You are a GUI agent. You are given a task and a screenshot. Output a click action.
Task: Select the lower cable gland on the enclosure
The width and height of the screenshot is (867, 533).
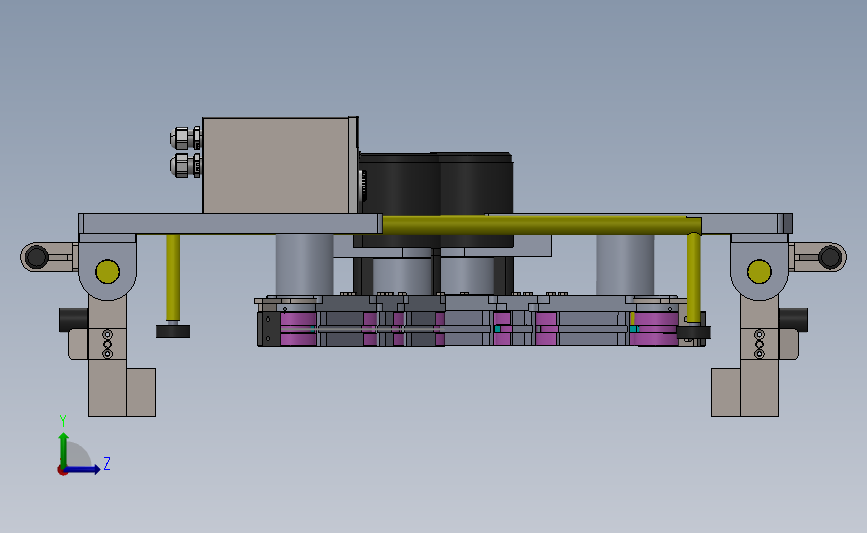[186, 165]
